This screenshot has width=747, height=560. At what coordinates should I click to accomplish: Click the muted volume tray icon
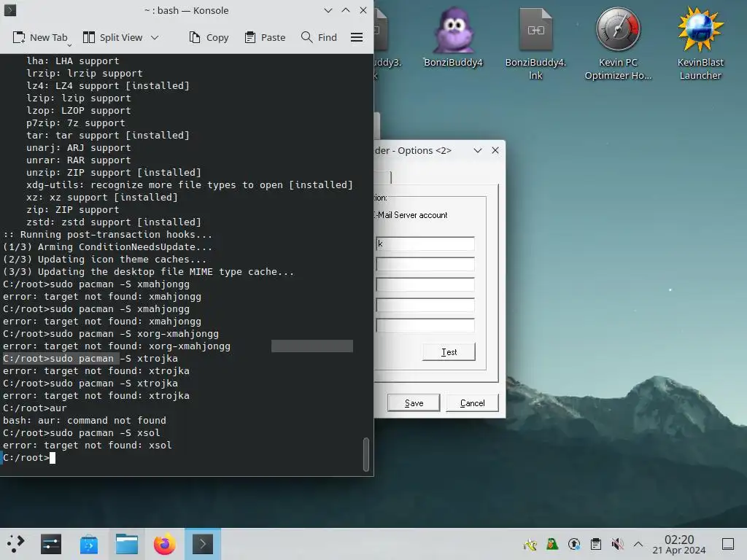pyautogui.click(x=617, y=544)
